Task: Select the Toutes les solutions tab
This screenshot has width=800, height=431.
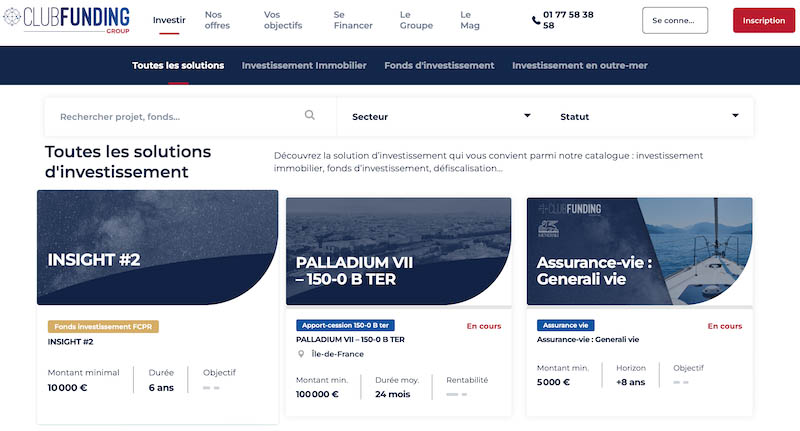Action: [x=178, y=65]
